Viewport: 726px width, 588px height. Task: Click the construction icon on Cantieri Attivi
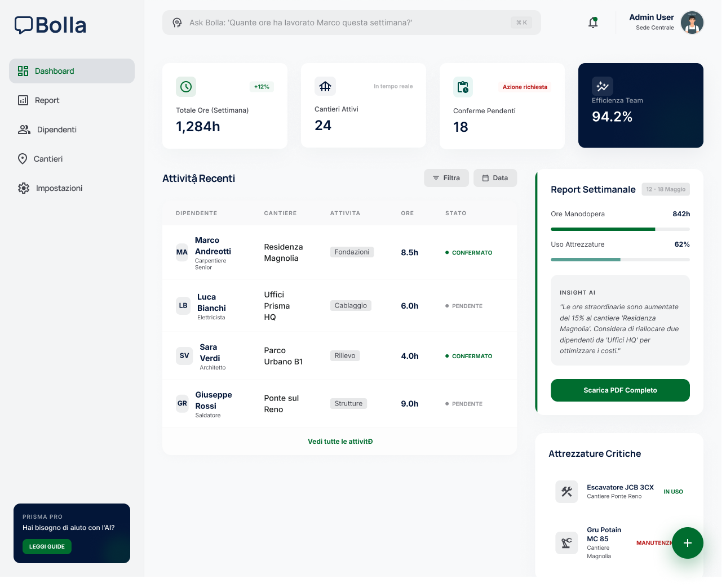coord(325,86)
